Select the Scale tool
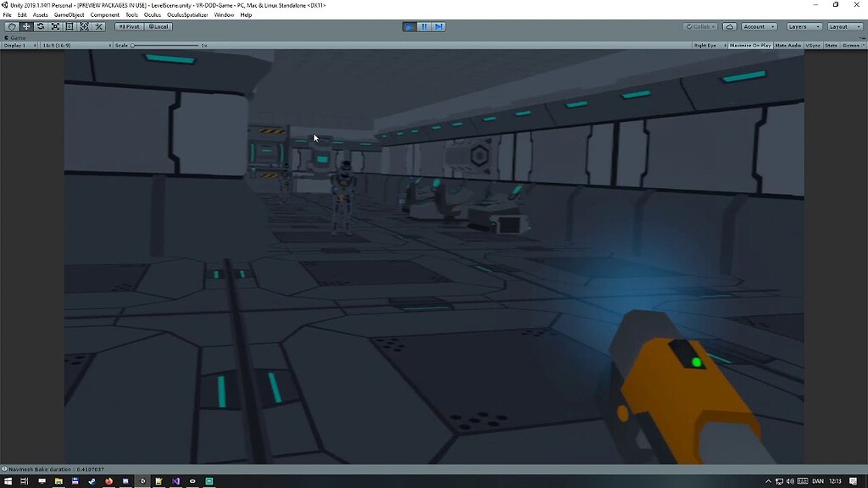The image size is (868, 488). pyautogui.click(x=54, y=26)
